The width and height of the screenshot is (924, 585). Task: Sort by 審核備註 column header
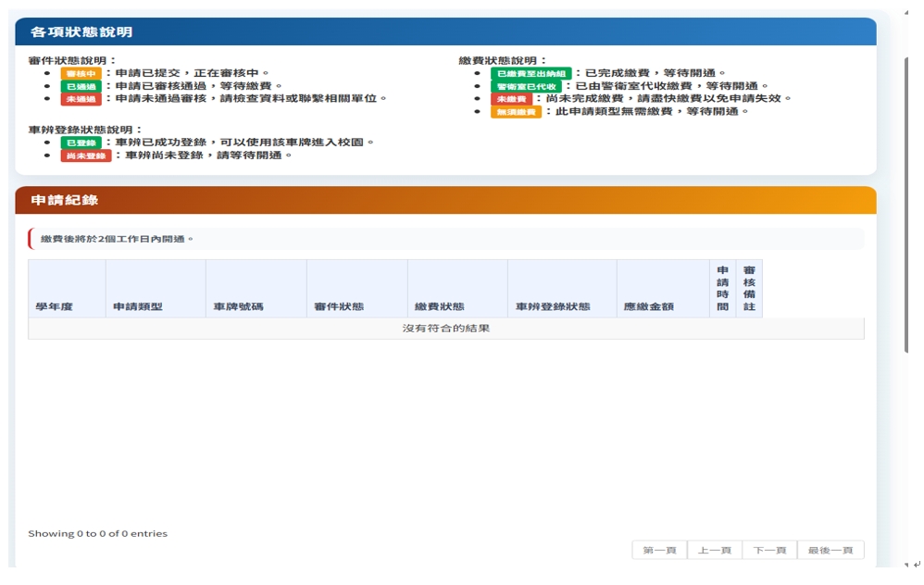pos(749,289)
